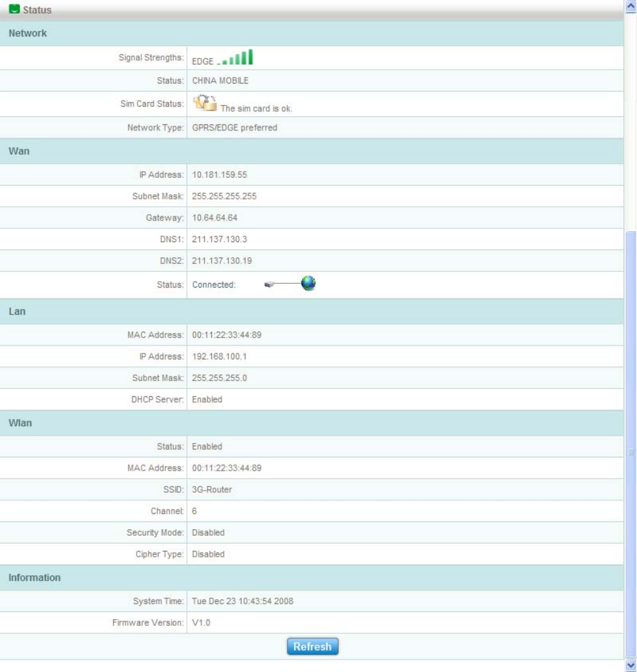The width and height of the screenshot is (637, 672).
Task: Click the Firmware Version V1.0 value
Action: coord(201,622)
